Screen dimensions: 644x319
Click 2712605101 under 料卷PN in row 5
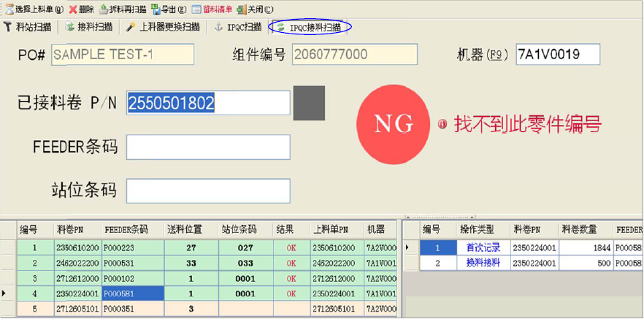pyautogui.click(x=77, y=310)
